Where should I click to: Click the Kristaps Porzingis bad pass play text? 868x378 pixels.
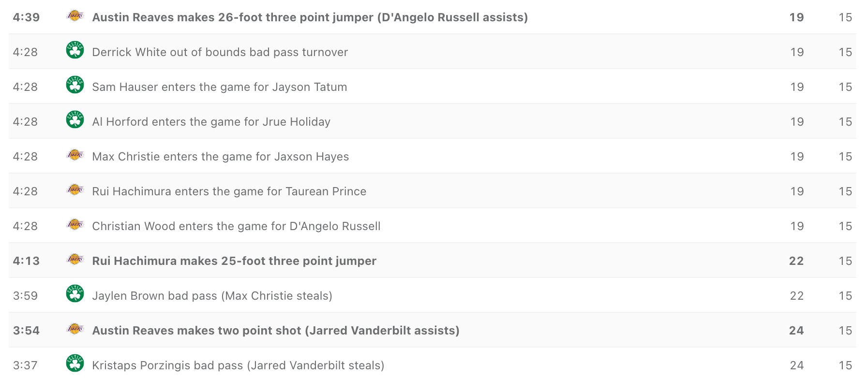(238, 365)
